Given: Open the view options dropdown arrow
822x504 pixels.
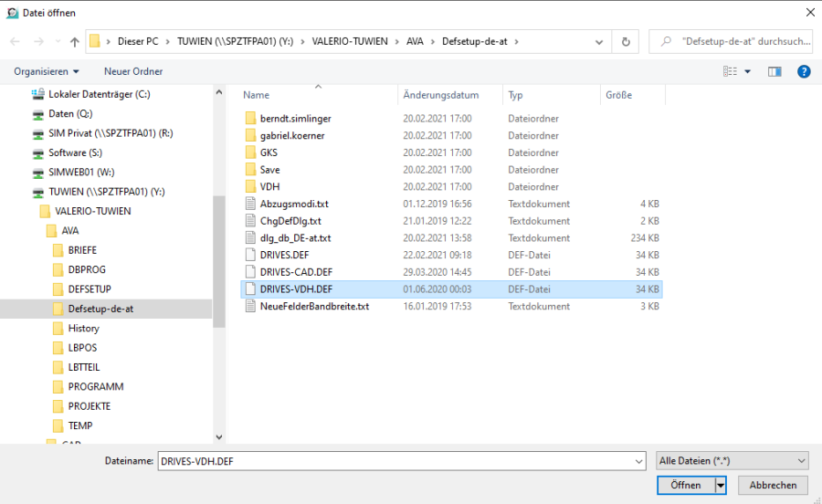Looking at the screenshot, I should [x=747, y=71].
